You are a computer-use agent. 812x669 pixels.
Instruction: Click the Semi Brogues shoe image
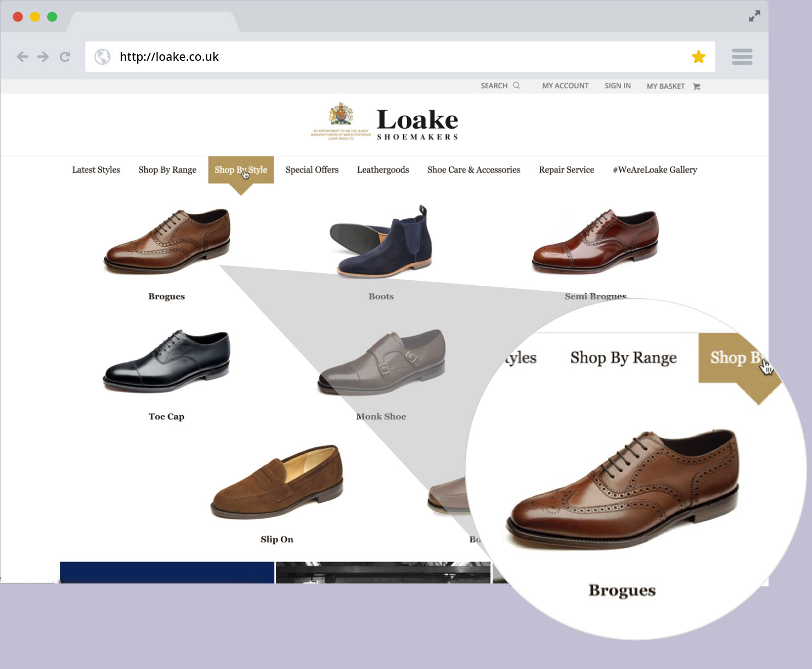[595, 241]
